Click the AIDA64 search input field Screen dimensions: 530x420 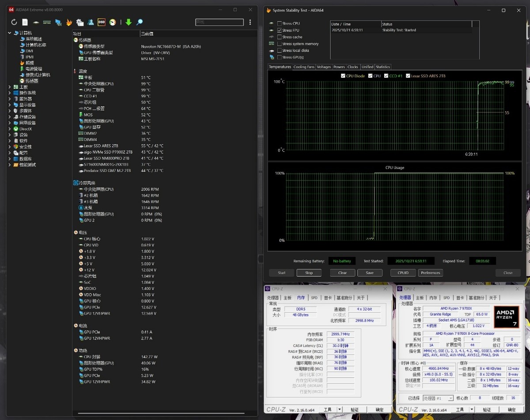(219, 22)
